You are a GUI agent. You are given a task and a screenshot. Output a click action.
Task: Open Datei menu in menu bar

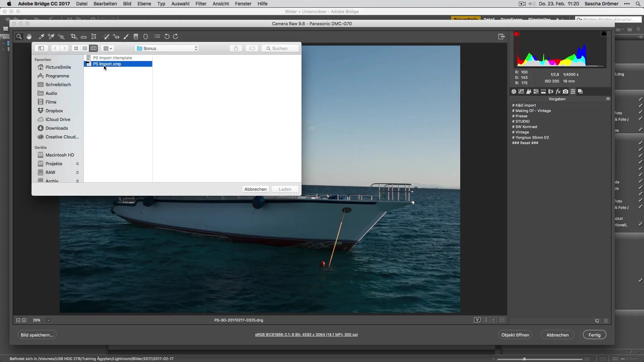(82, 4)
